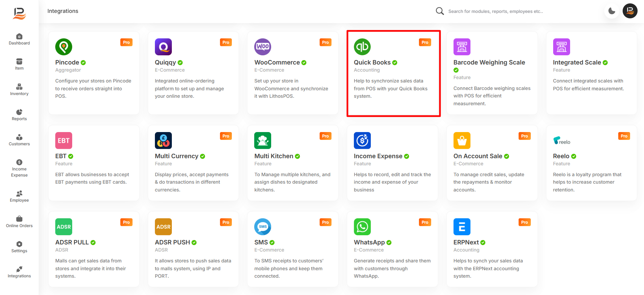Go to Online Orders in sidebar

tap(19, 222)
